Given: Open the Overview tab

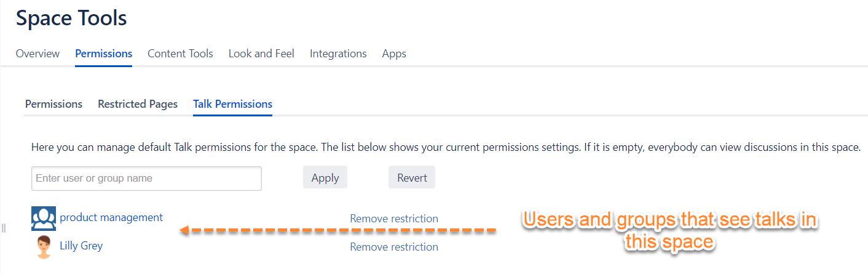Looking at the screenshot, I should (37, 54).
